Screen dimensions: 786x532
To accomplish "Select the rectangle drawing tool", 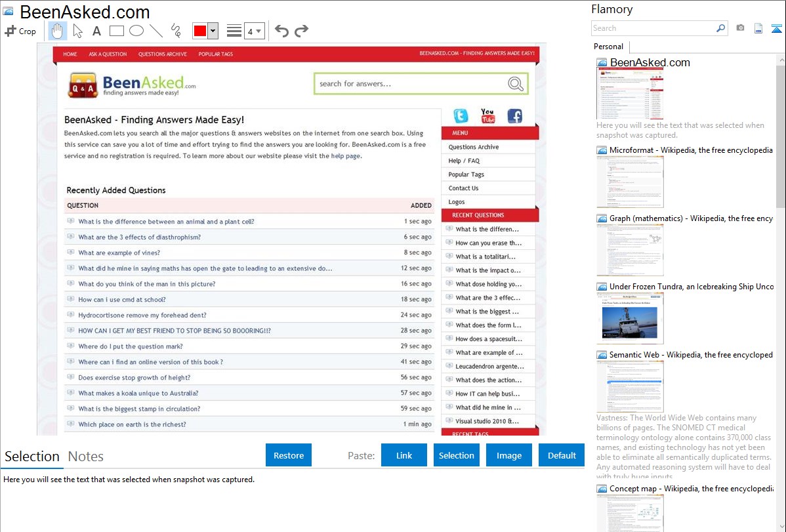I will click(x=116, y=31).
